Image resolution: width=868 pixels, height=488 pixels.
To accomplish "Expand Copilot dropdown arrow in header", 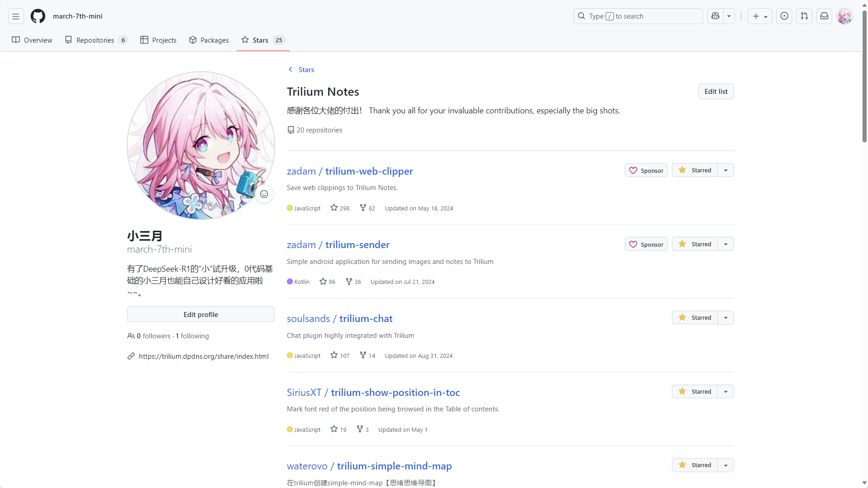I will (x=729, y=16).
